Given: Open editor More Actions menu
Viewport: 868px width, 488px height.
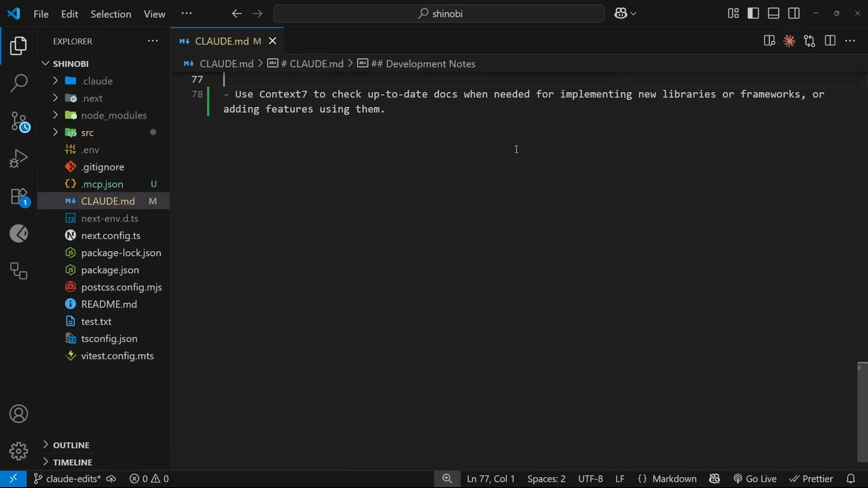Looking at the screenshot, I should point(850,41).
